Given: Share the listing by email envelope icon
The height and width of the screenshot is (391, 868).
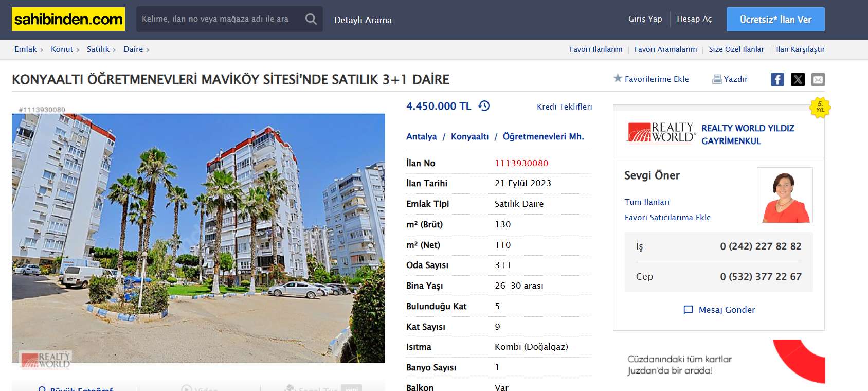Looking at the screenshot, I should coord(818,79).
